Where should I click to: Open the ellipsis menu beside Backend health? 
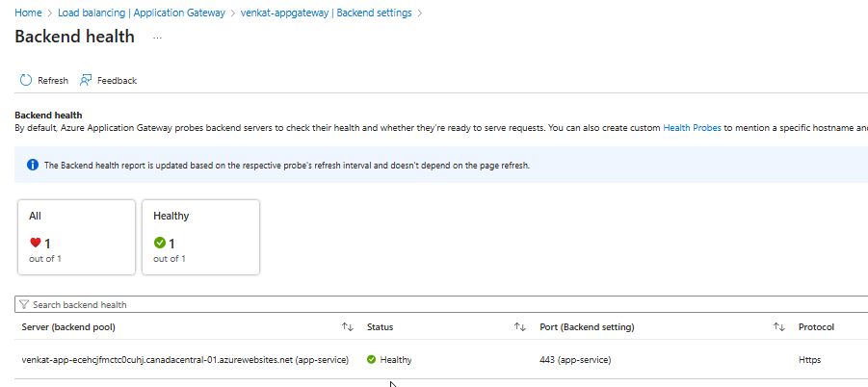(158, 37)
